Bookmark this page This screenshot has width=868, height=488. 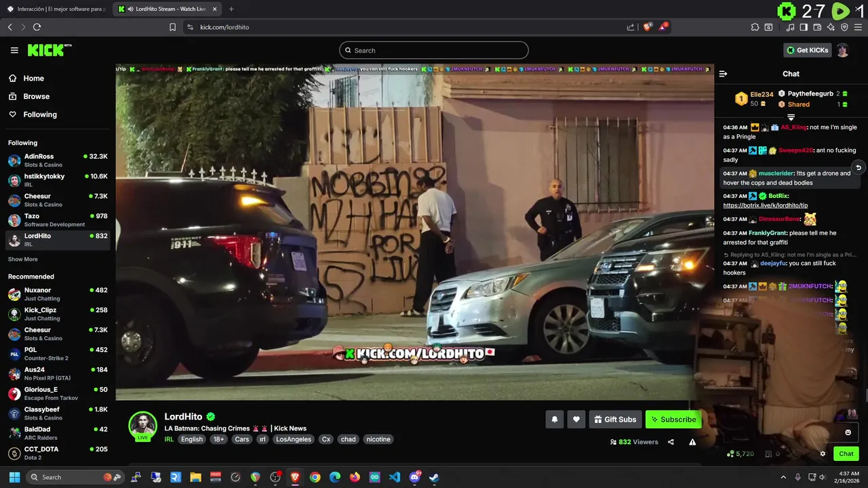point(172,27)
